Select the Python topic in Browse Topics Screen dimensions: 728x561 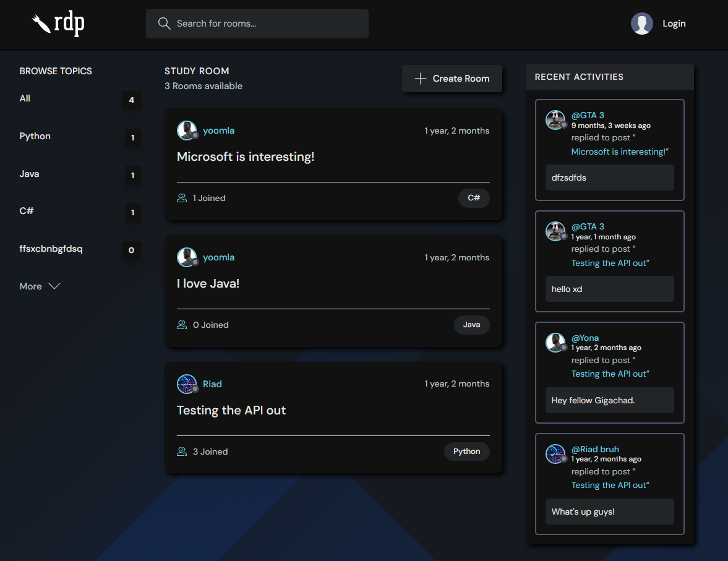[x=35, y=136]
